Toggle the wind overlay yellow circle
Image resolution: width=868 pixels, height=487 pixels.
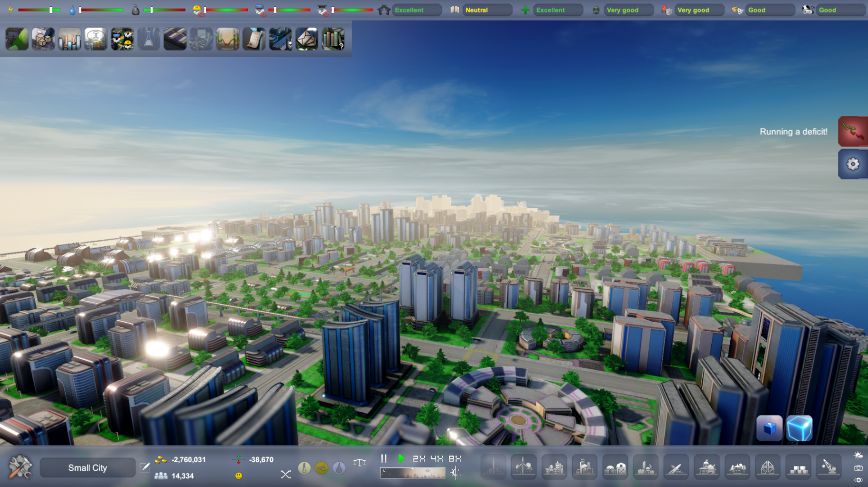[322, 468]
